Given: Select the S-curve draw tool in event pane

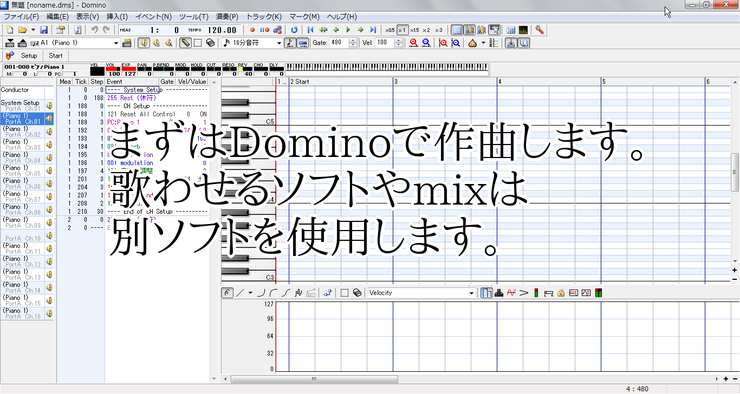Looking at the screenshot, I should (286, 293).
